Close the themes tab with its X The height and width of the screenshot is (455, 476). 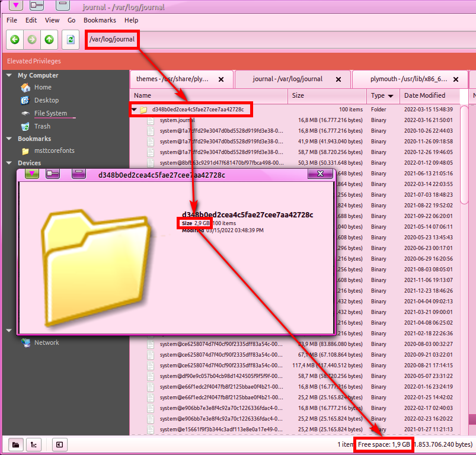221,79
